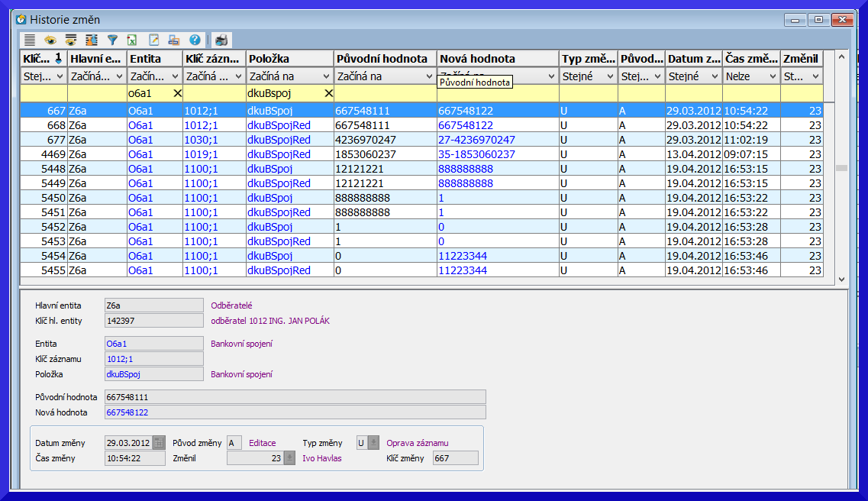Click the notepad edit icon
This screenshot has width=868, height=501.
[x=153, y=40]
